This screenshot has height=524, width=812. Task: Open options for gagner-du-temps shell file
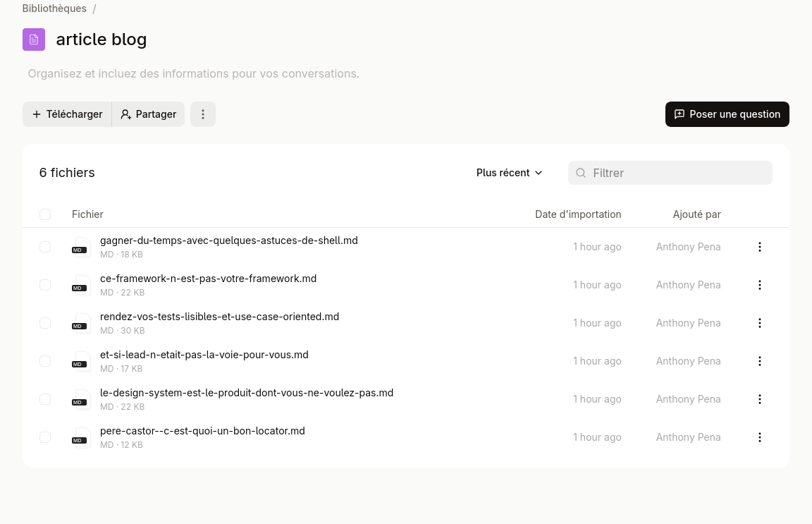pyautogui.click(x=760, y=247)
